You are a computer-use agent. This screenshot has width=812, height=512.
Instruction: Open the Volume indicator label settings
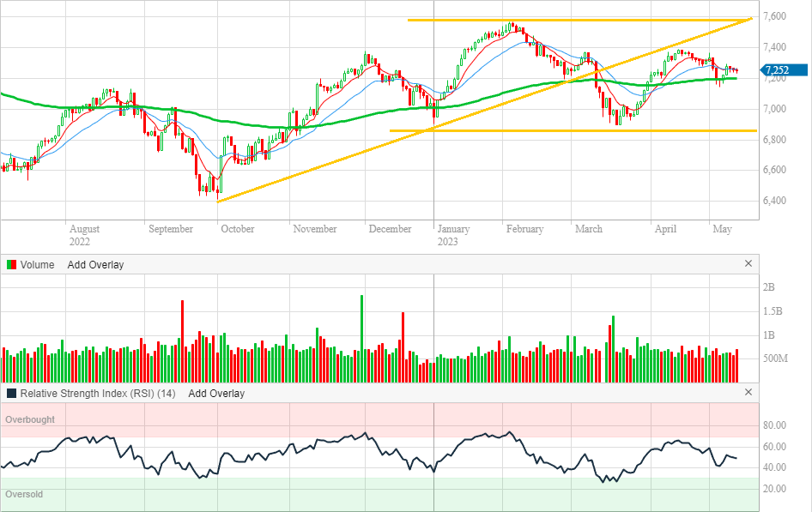coord(37,265)
